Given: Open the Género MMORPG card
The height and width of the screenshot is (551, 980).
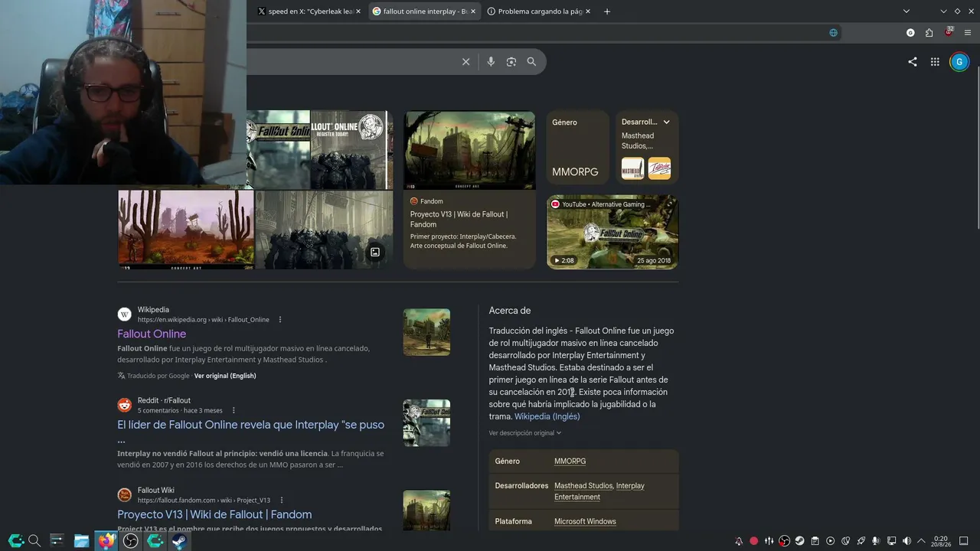Looking at the screenshot, I should pyautogui.click(x=578, y=148).
